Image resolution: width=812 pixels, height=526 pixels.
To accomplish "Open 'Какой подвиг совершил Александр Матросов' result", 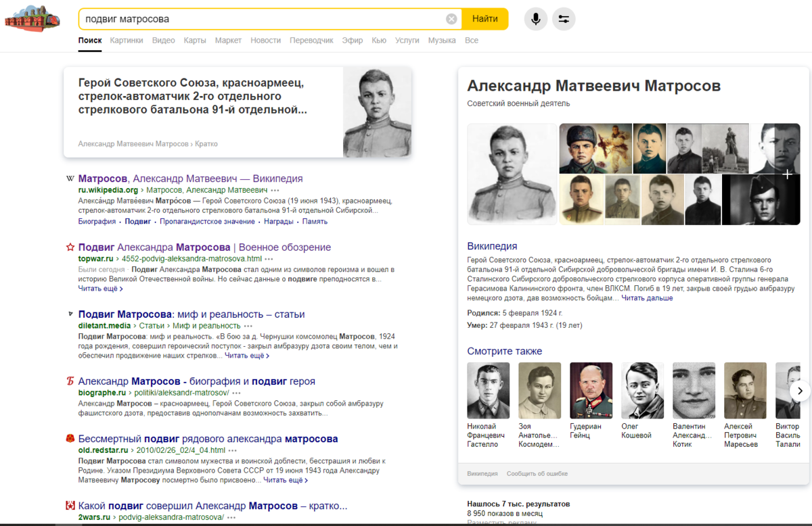I will tap(213, 505).
